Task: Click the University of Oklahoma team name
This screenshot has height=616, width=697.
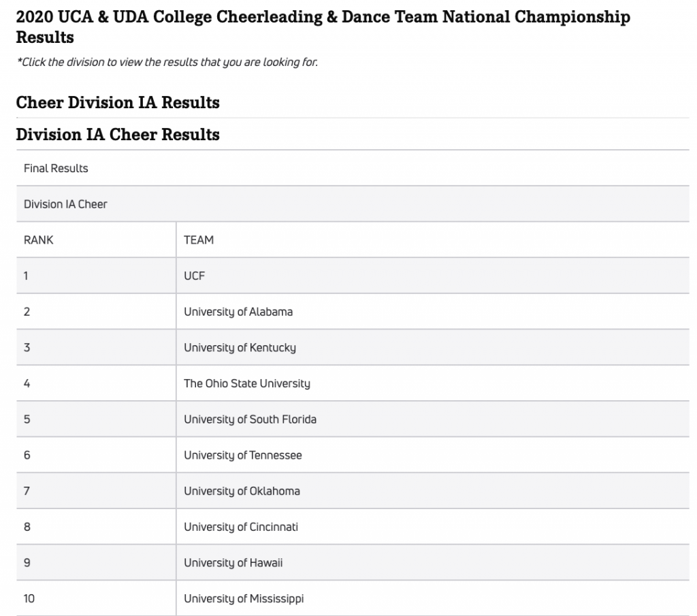Action: (242, 491)
